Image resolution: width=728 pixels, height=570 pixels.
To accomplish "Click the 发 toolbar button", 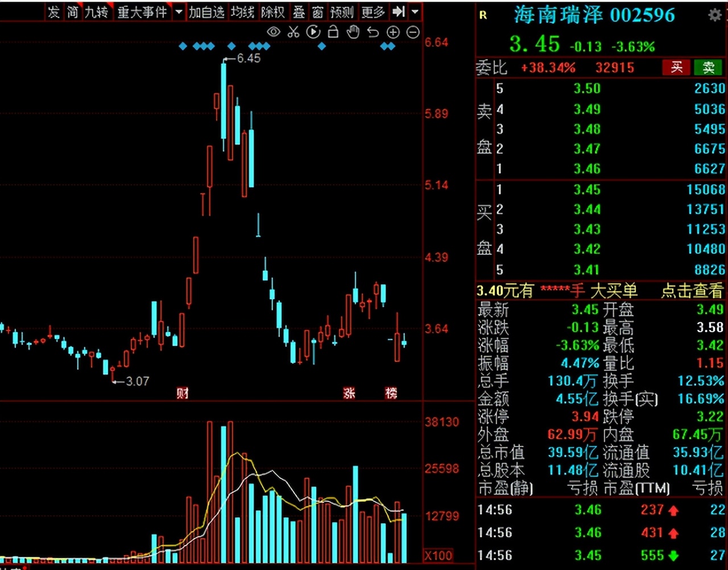I will click(x=53, y=12).
